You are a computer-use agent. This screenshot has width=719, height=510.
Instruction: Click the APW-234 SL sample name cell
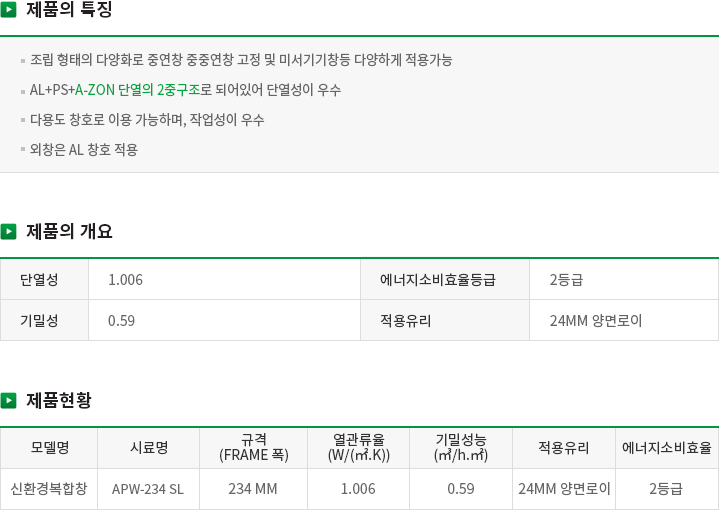(149, 489)
